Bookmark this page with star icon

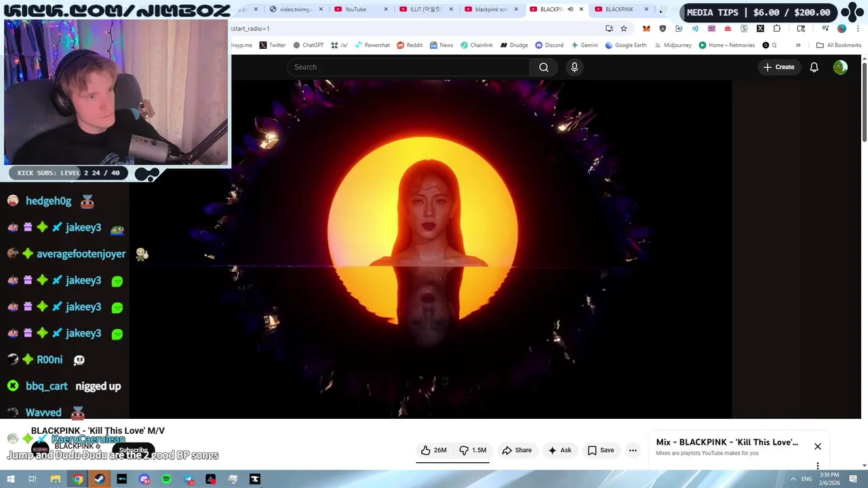(x=624, y=28)
